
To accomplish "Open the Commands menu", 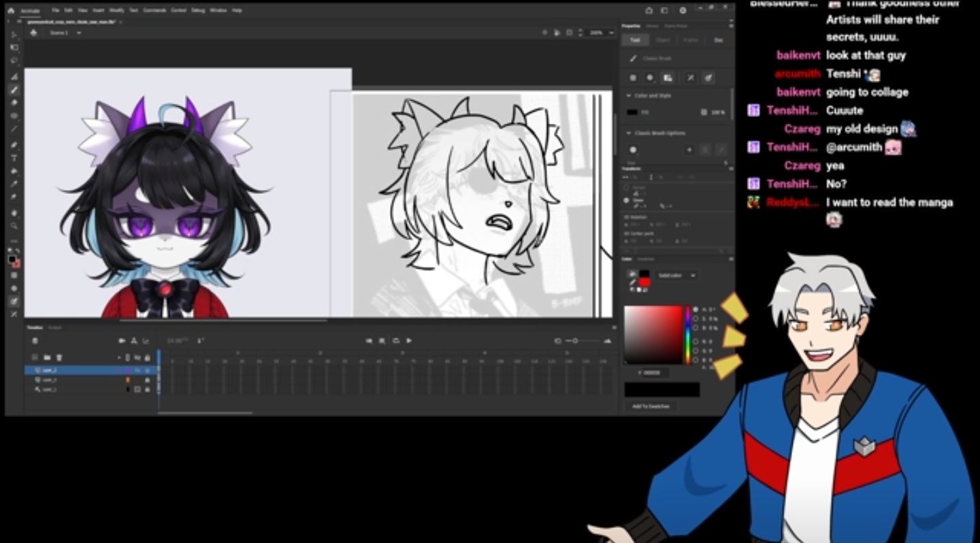I will (154, 11).
